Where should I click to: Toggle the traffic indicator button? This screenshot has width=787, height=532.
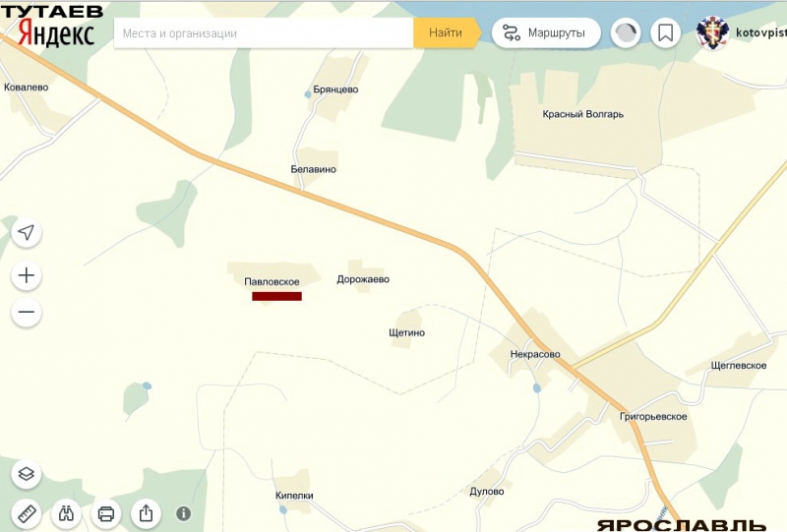[x=625, y=32]
